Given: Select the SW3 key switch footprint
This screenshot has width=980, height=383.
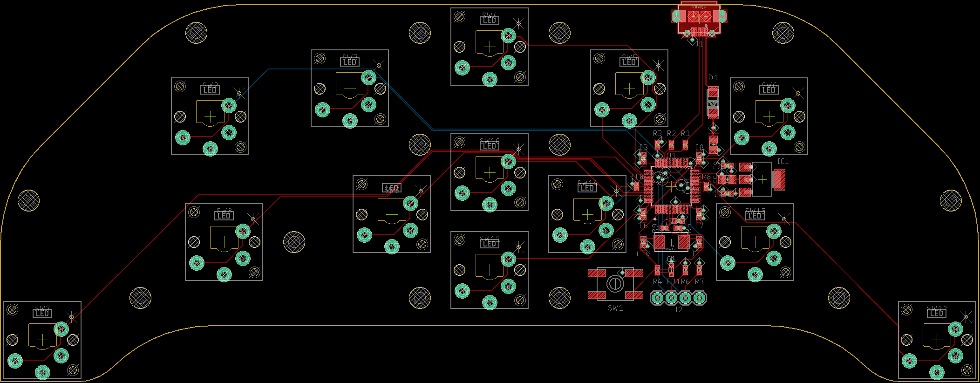Looking at the screenshot, I should pos(350,89).
